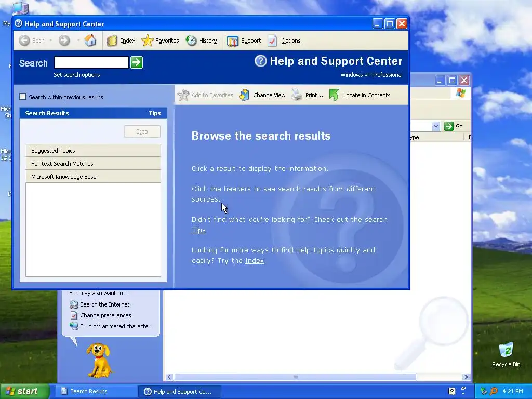532x399 pixels.
Task: Click the Search the Internet icon
Action: [x=74, y=304]
